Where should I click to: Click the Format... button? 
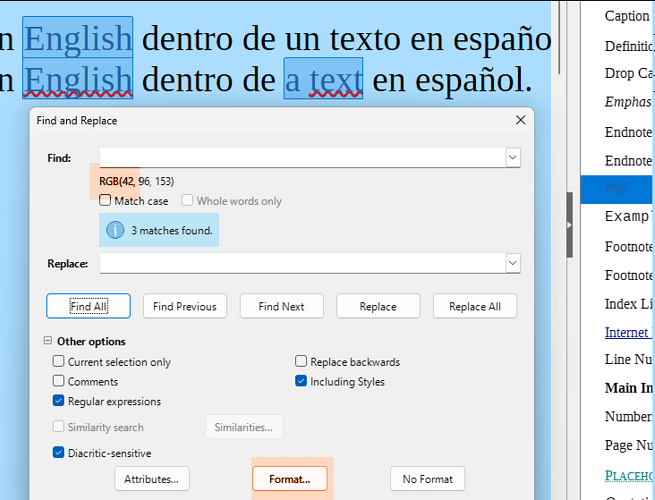[290, 479]
